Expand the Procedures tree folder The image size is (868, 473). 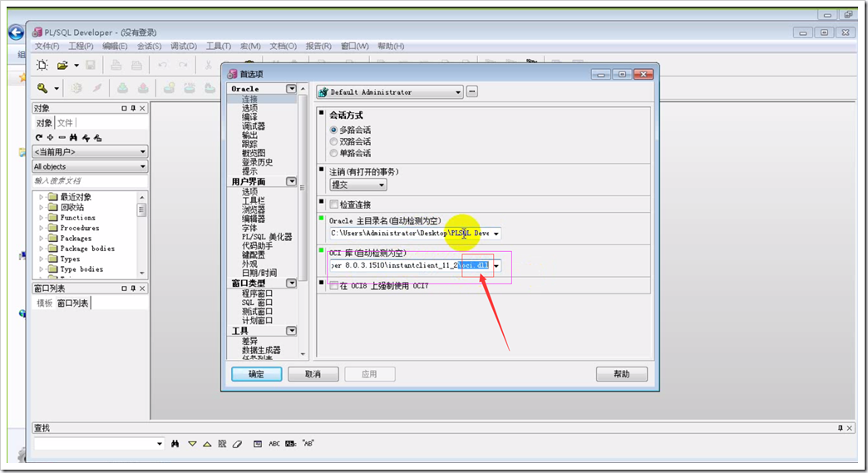click(x=41, y=228)
